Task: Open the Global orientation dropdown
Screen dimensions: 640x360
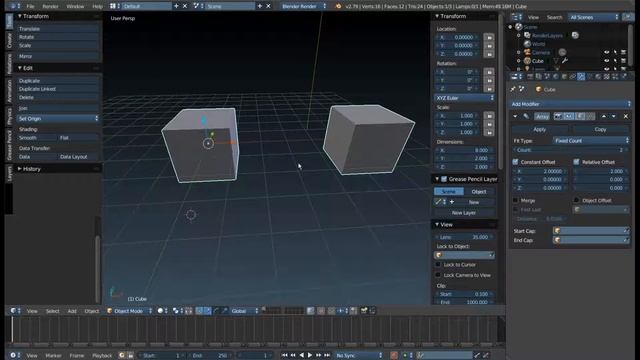Action: tap(244, 311)
